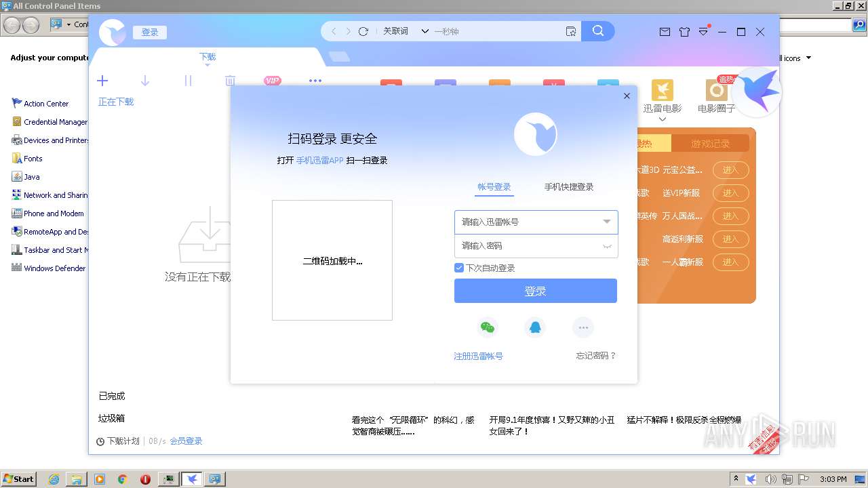The width and height of the screenshot is (868, 488).
Task: Click the Xunlei bird logo at top left
Action: [113, 33]
